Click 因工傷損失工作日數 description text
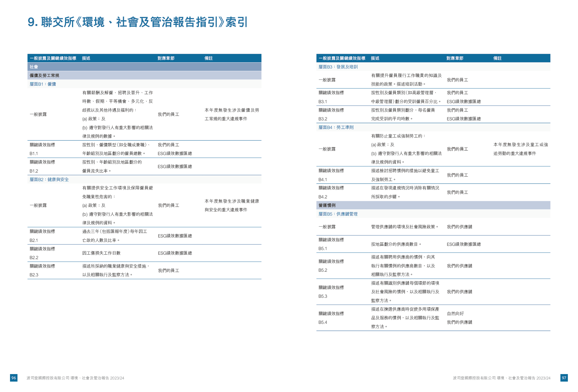The height and width of the screenshot is (392, 578). tap(102, 253)
